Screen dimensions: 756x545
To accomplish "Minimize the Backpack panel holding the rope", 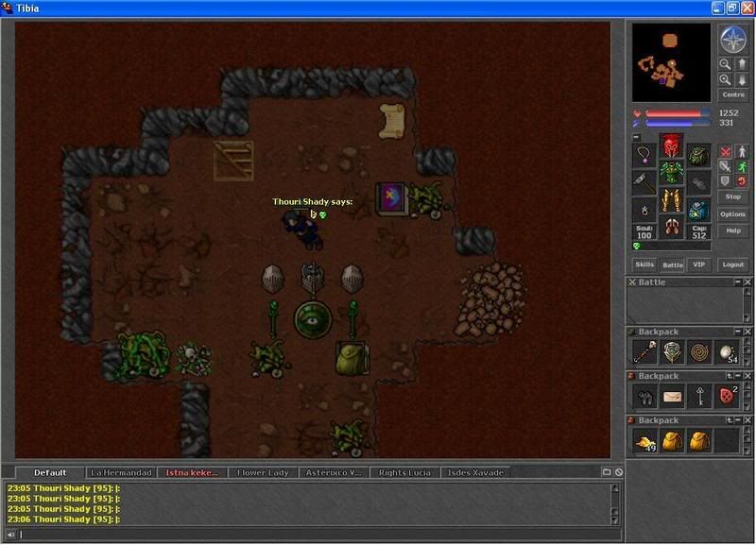I will click(x=738, y=332).
